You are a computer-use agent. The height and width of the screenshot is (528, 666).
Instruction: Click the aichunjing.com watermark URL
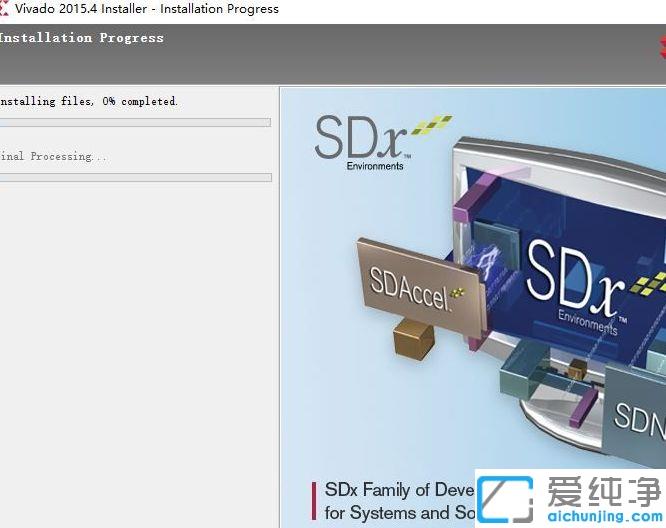point(603,517)
